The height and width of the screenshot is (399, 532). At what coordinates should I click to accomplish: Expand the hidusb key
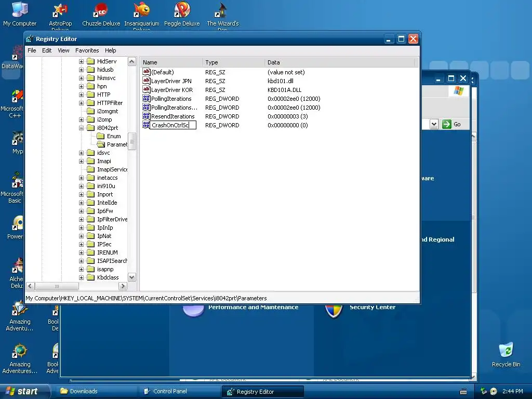(x=81, y=70)
